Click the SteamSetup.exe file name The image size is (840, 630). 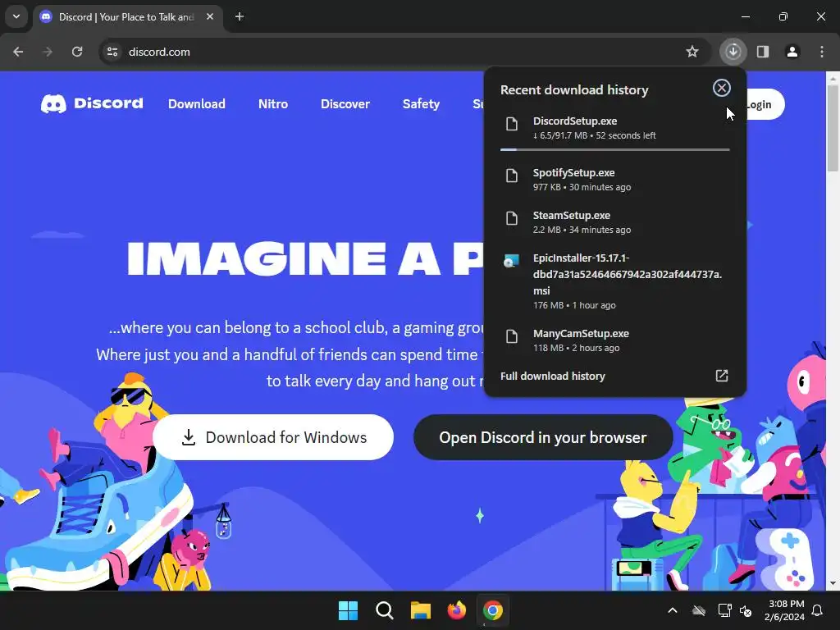coord(572,216)
